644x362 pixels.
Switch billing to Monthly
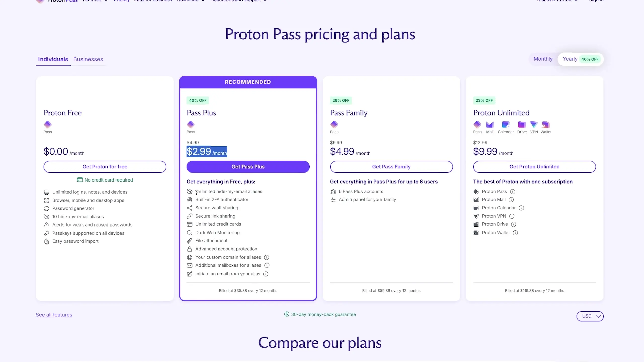coord(543,59)
